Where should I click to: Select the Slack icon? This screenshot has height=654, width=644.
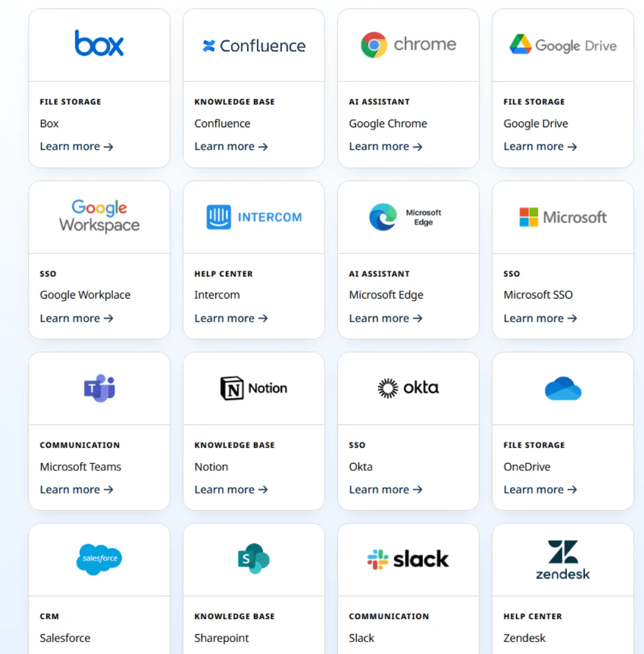click(408, 559)
